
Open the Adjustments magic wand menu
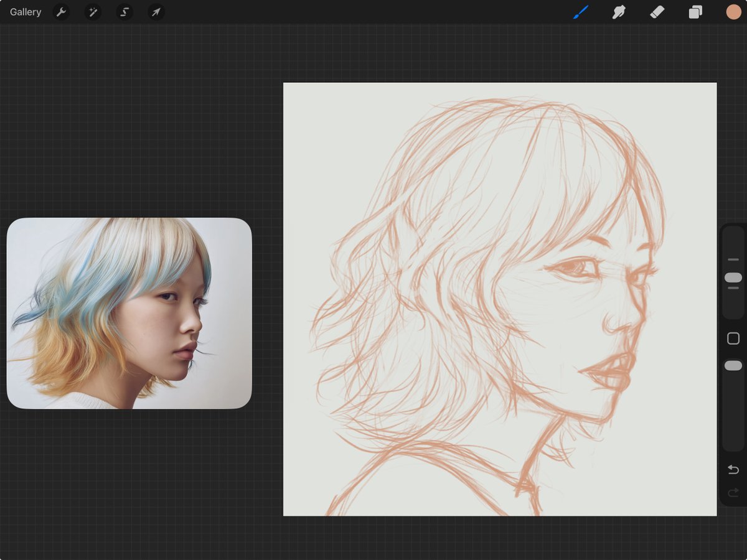click(93, 12)
